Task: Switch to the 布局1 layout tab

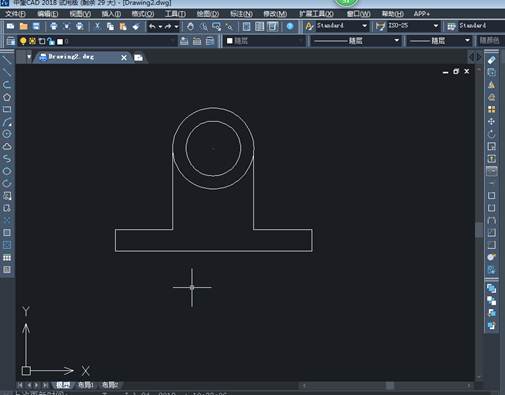Action: [x=86, y=385]
